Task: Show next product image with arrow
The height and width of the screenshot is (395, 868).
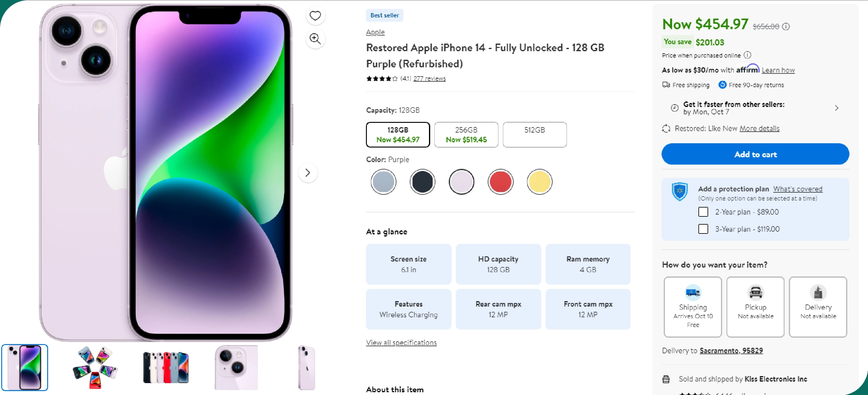Action: click(307, 173)
